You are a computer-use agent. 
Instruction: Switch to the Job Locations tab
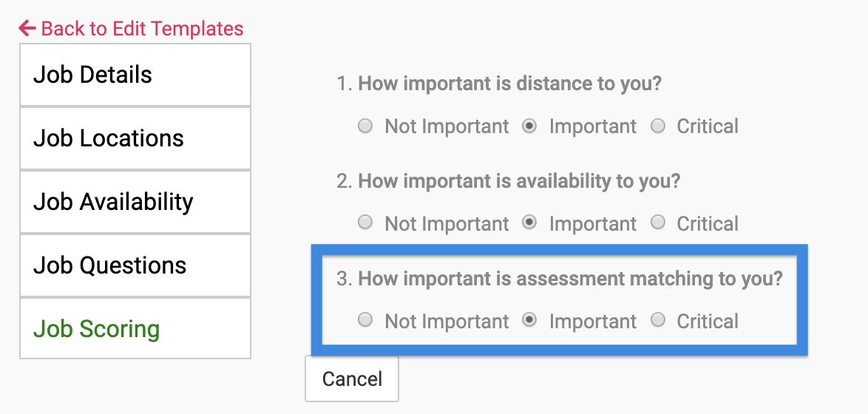135,138
